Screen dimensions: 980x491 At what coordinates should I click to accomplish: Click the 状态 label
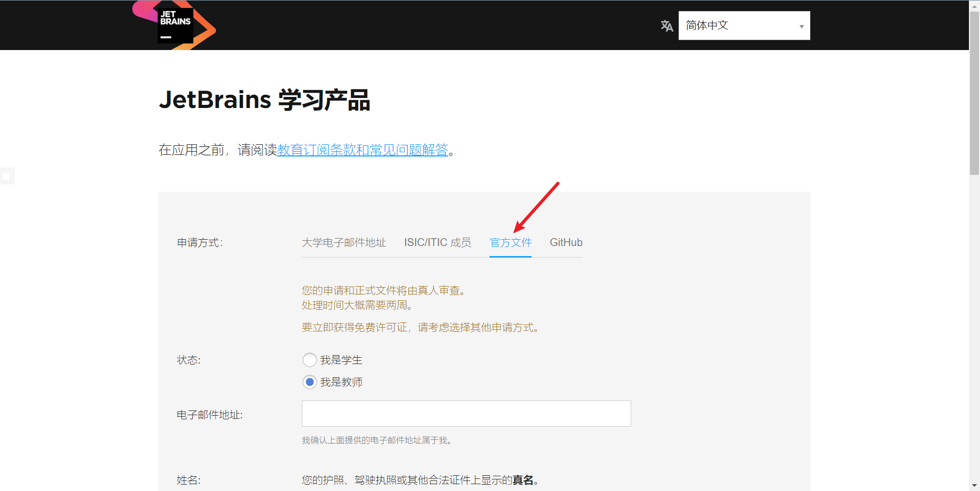(x=189, y=360)
